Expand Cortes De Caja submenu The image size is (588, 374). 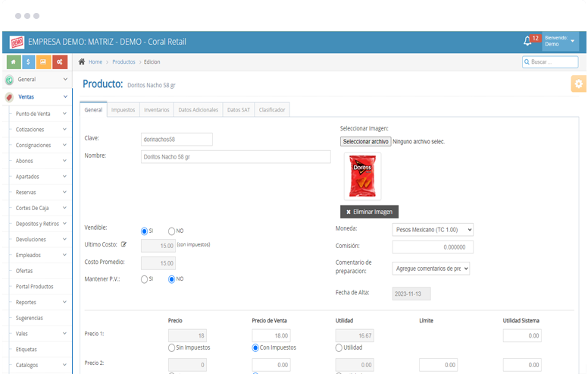point(64,208)
